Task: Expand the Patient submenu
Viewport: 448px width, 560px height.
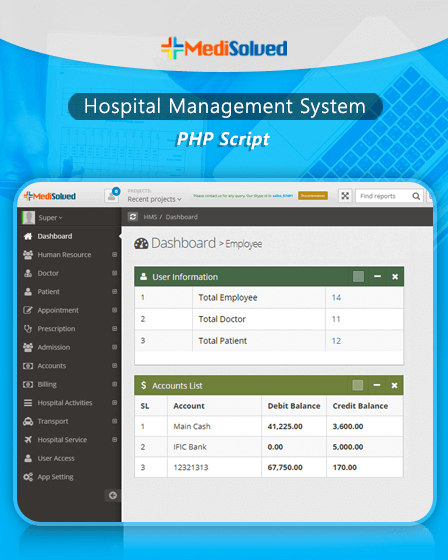Action: point(114,292)
